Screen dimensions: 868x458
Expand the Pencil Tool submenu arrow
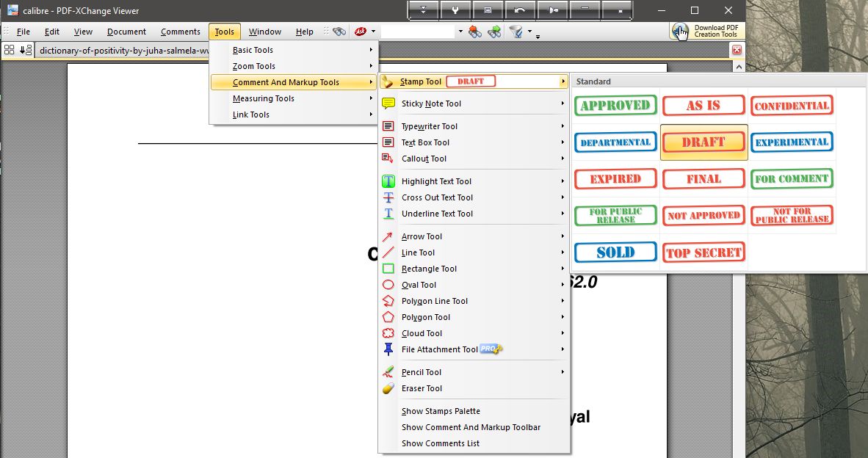click(x=563, y=371)
